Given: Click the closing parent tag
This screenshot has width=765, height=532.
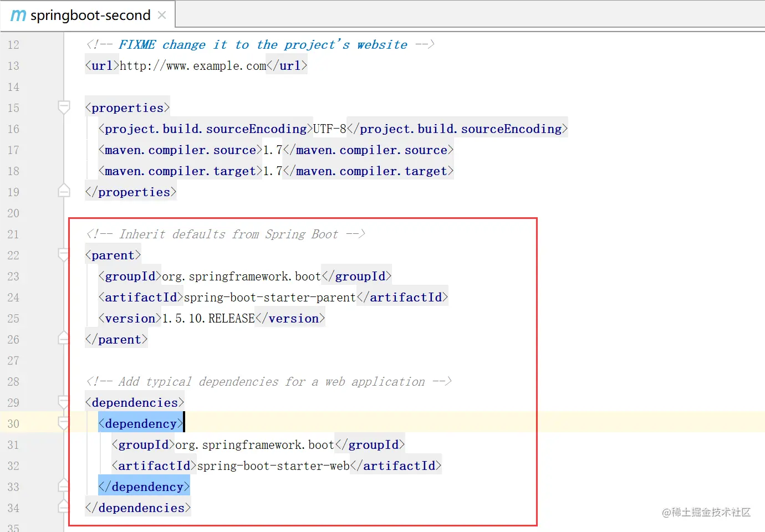Looking at the screenshot, I should point(116,340).
